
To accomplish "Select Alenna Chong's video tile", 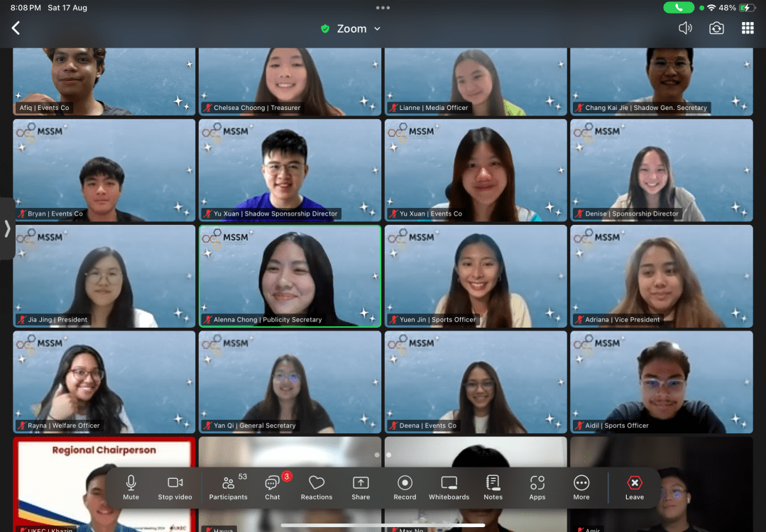I will click(290, 276).
